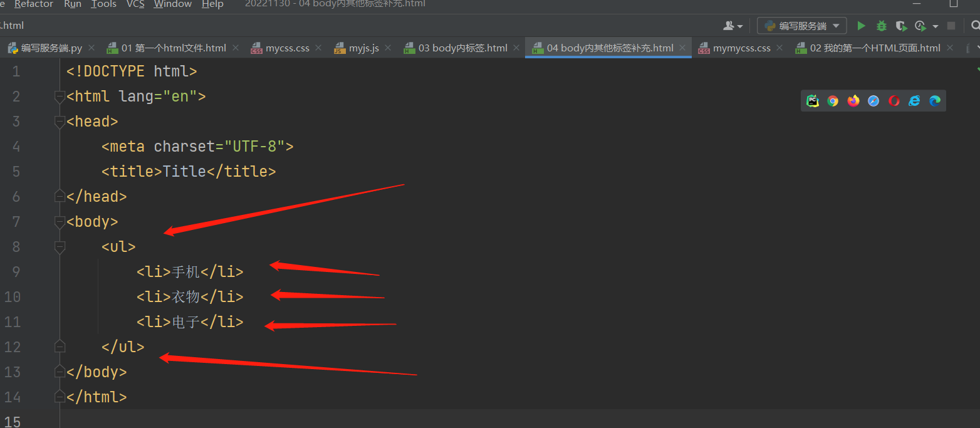Run with coverage shield icon
980x428 pixels.
[x=901, y=26]
